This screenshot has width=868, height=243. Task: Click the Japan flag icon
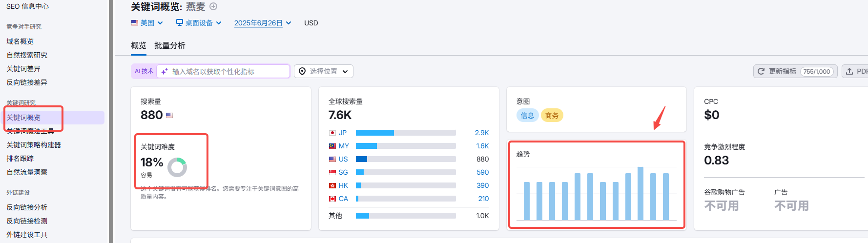[332, 133]
